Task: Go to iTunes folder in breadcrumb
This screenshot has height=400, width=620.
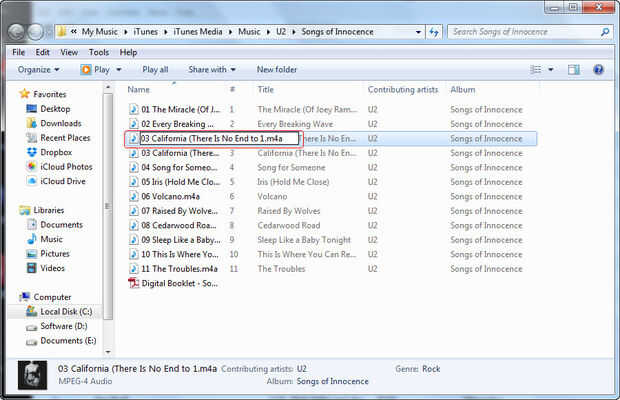Action: click(x=146, y=32)
